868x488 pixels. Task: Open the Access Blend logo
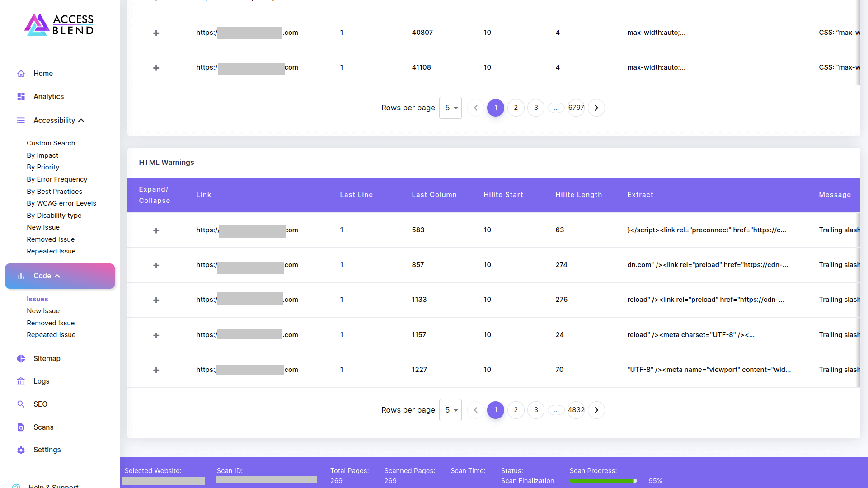(59, 24)
